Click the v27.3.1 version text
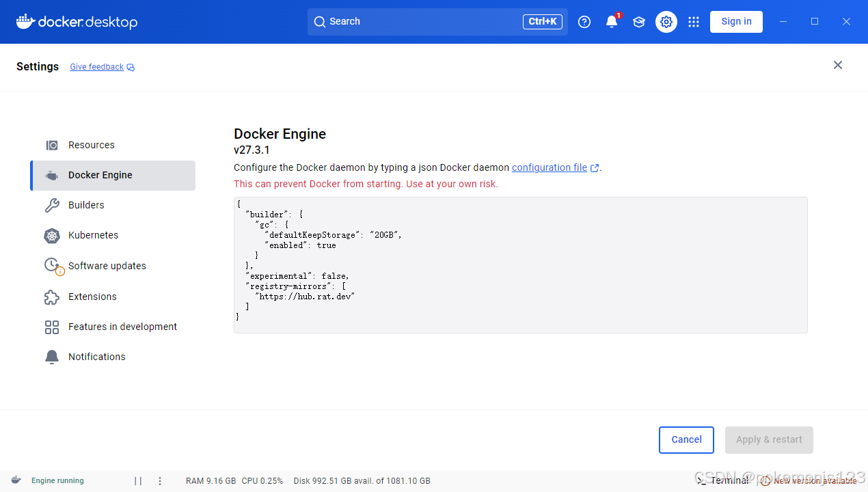This screenshot has height=492, width=868. [x=252, y=150]
